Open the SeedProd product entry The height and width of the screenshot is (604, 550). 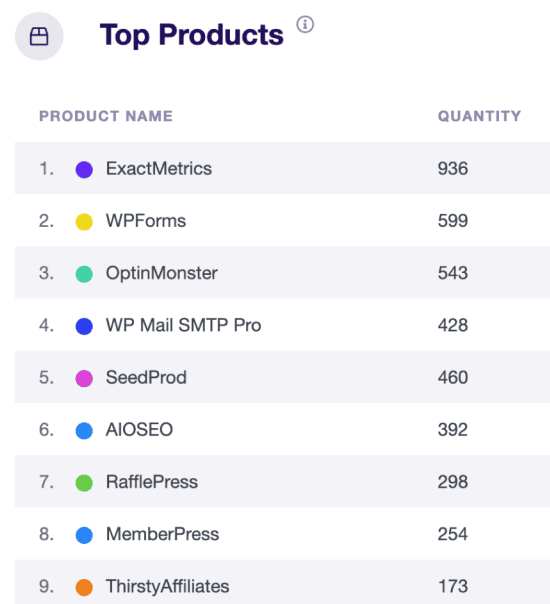pyautogui.click(x=146, y=378)
